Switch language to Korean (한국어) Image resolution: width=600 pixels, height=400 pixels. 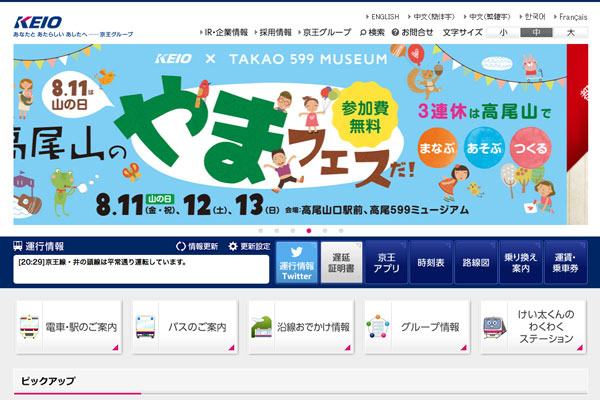coord(535,17)
